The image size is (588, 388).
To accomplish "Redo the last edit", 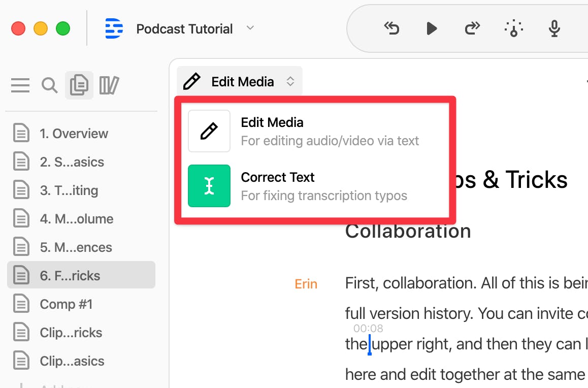I will pos(472,28).
